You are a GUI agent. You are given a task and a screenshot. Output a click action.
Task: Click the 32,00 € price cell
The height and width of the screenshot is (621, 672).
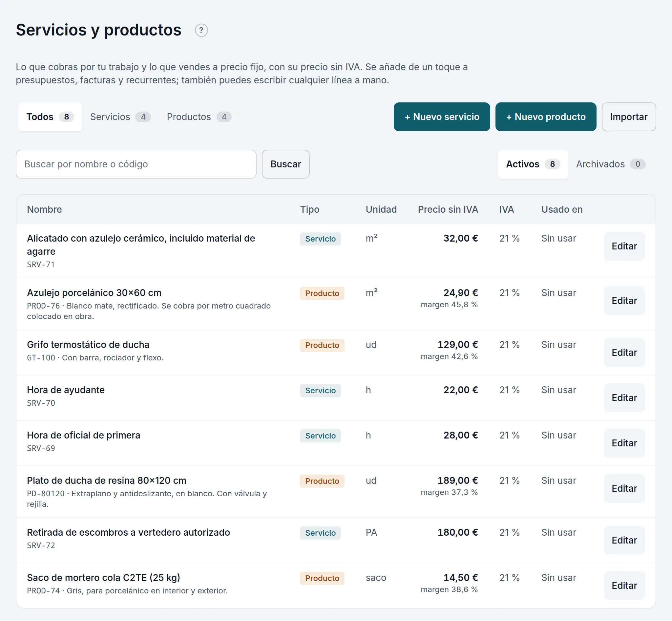(460, 238)
